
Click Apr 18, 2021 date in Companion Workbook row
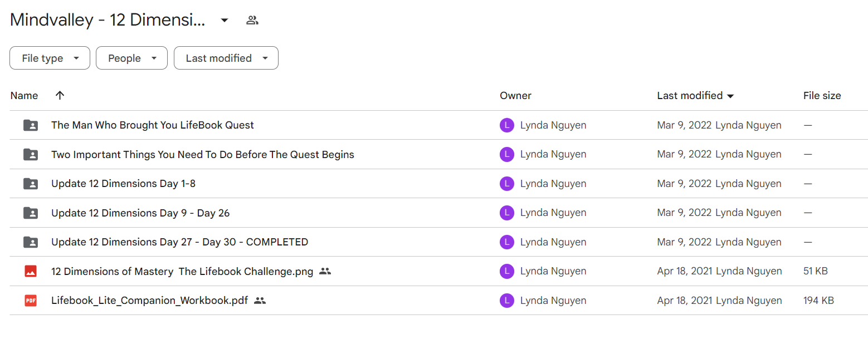pyautogui.click(x=685, y=301)
